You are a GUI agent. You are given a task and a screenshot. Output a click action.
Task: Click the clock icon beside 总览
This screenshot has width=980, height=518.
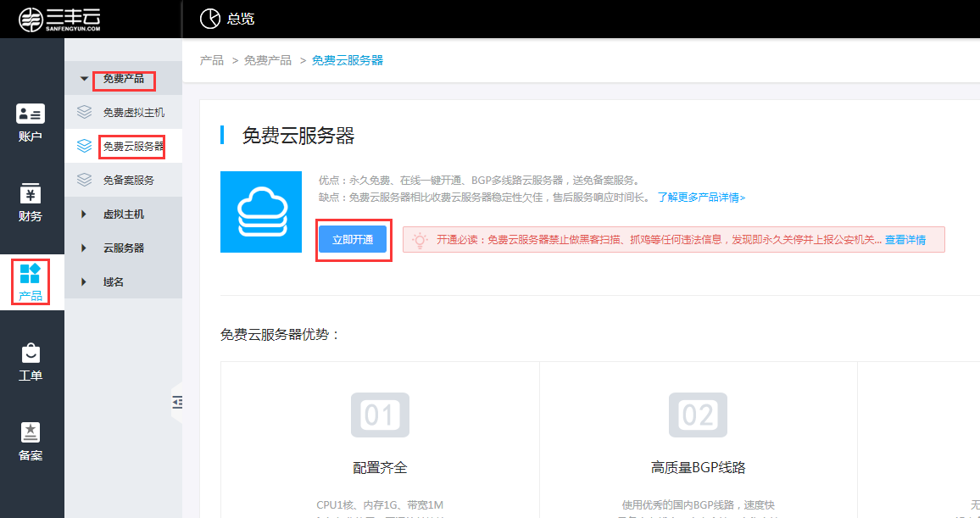pos(209,18)
